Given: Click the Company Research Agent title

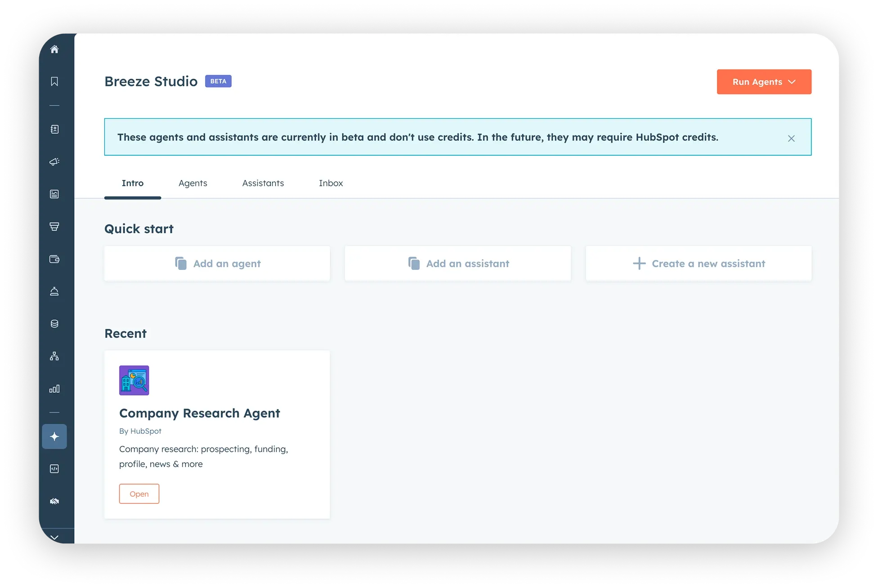Looking at the screenshot, I should point(200,413).
